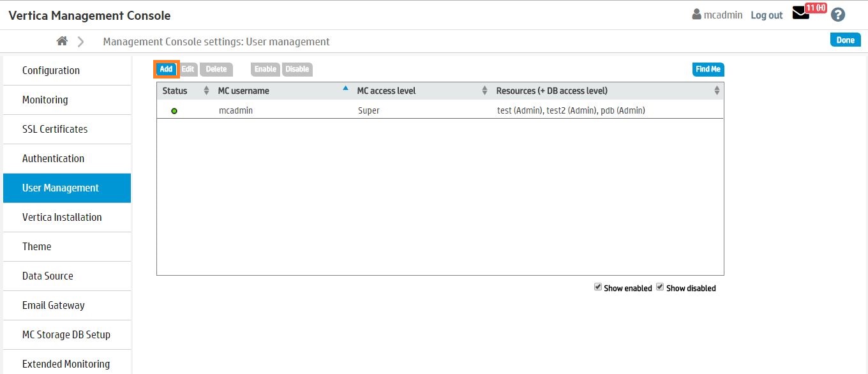Open the message inbox envelope icon
The image size is (868, 374).
[x=800, y=13]
